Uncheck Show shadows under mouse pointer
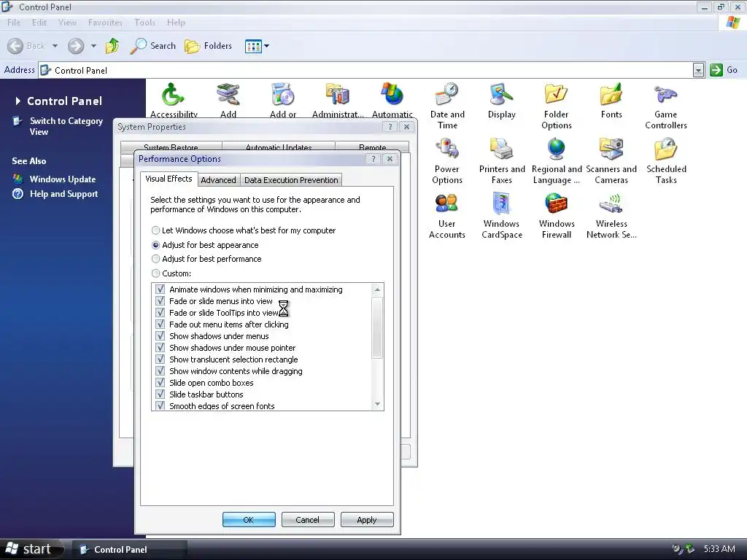Image resolution: width=747 pixels, height=560 pixels. pyautogui.click(x=160, y=348)
